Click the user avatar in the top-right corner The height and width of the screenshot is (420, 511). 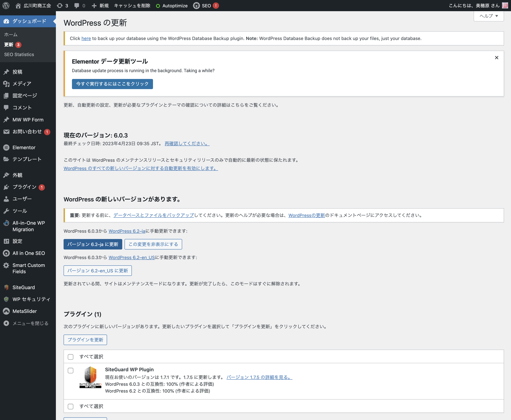click(505, 6)
